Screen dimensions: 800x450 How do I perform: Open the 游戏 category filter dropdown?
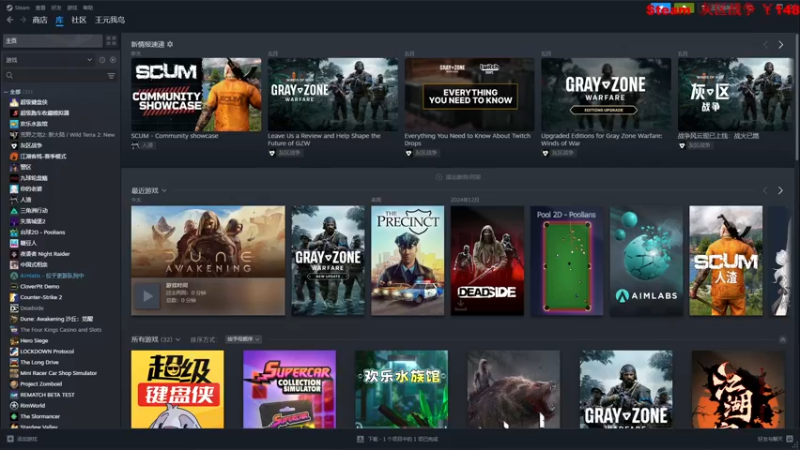[x=49, y=60]
